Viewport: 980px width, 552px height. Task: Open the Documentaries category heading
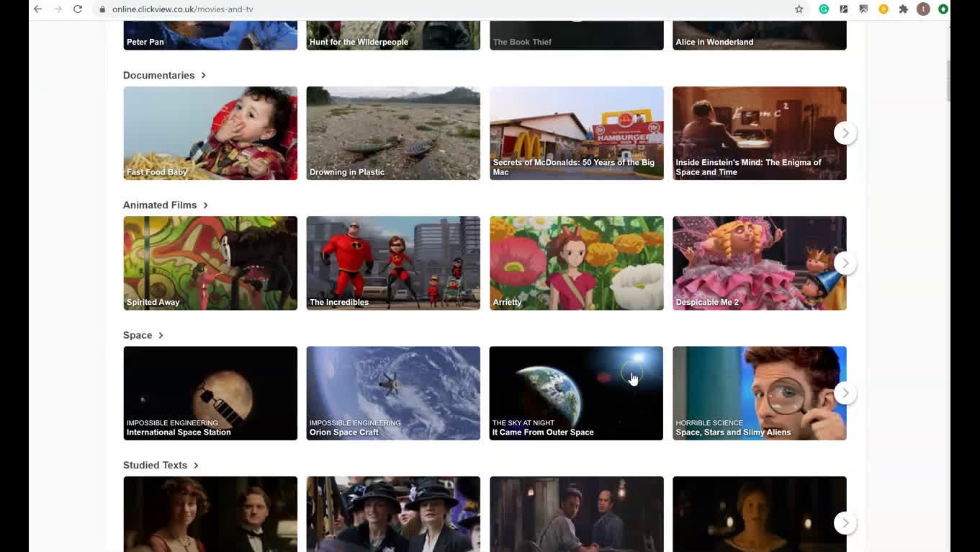click(x=164, y=75)
